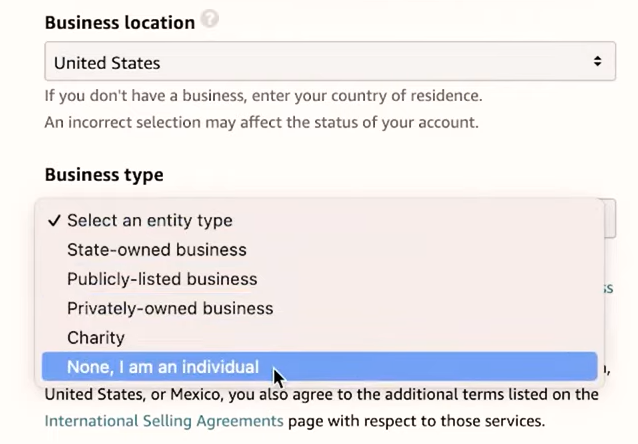Image resolution: width=638 pixels, height=444 pixels.
Task: Click the Business type field edge behind the list
Action: [x=609, y=219]
